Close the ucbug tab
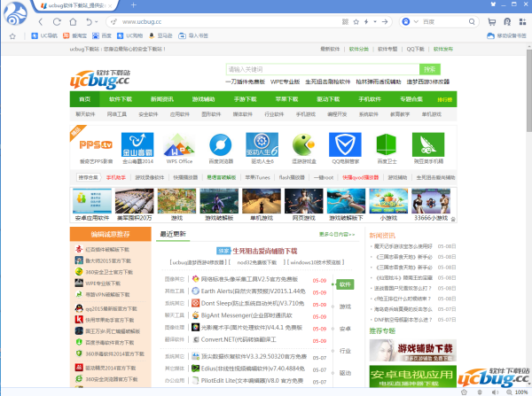The width and height of the screenshot is (532, 396). (110, 6)
